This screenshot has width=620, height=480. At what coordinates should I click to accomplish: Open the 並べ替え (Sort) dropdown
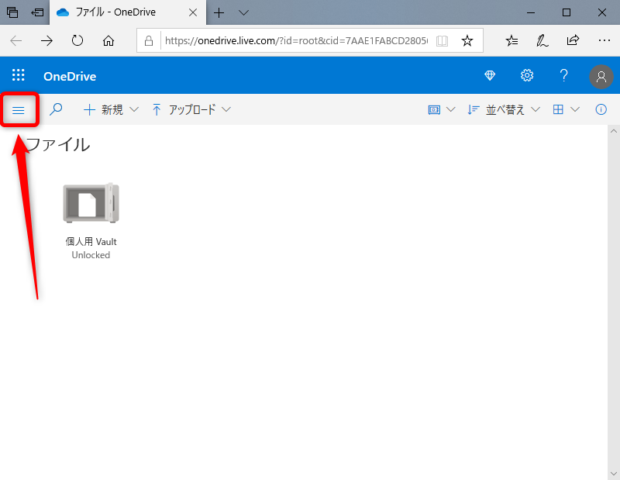coord(503,110)
